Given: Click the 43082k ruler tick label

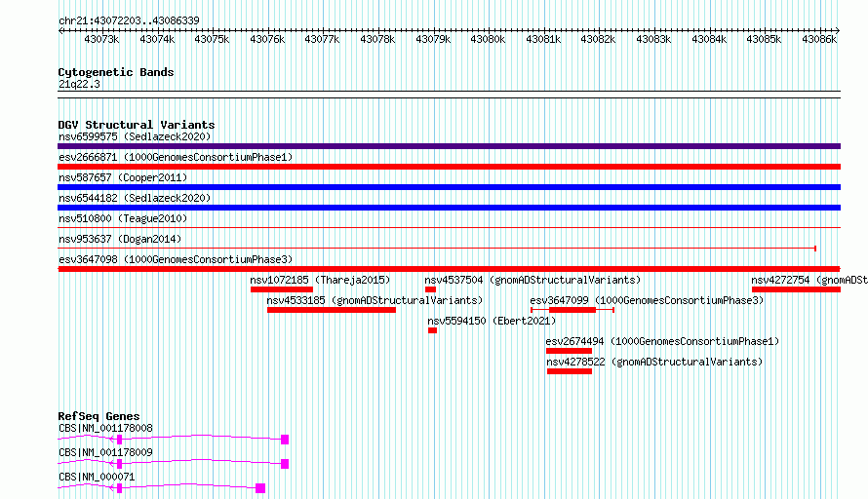Looking at the screenshot, I should (x=598, y=39).
